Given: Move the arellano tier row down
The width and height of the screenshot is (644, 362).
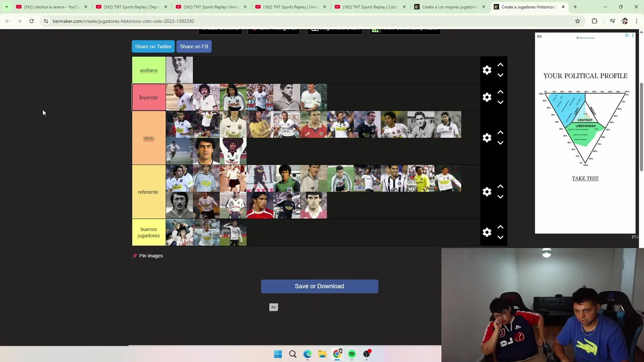Looking at the screenshot, I should pos(500,75).
